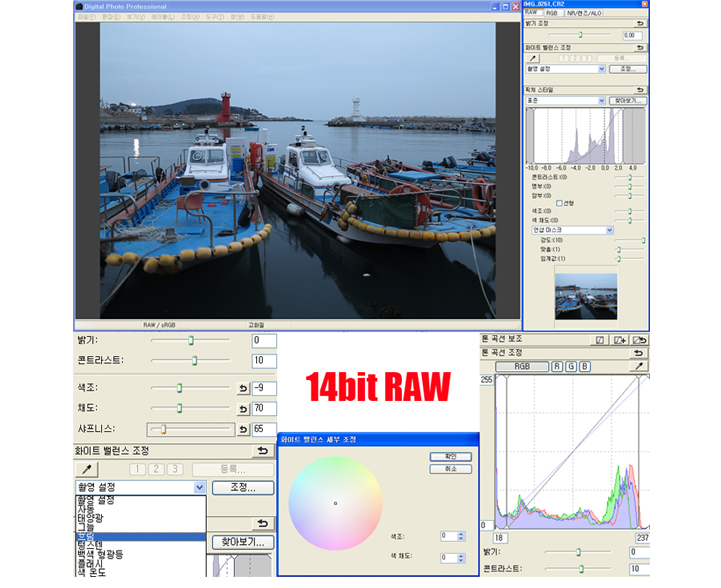The height and width of the screenshot is (588, 721).
Task: Reset the tone curve adjustment (톤 곡선 조정)
Action: tap(638, 353)
